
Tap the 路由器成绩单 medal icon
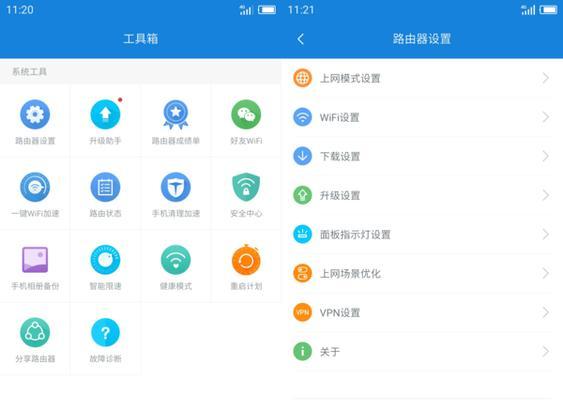point(176,115)
